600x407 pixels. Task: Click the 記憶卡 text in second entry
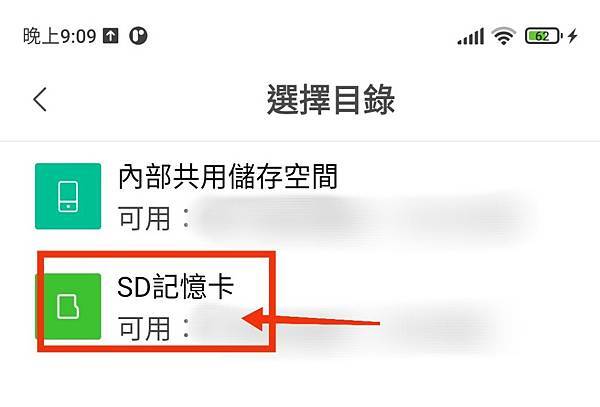[193, 286]
